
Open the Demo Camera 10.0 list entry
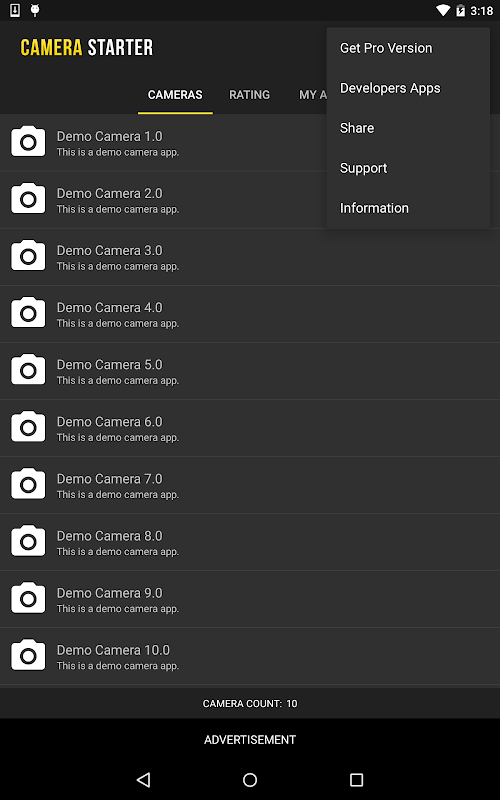(250, 656)
